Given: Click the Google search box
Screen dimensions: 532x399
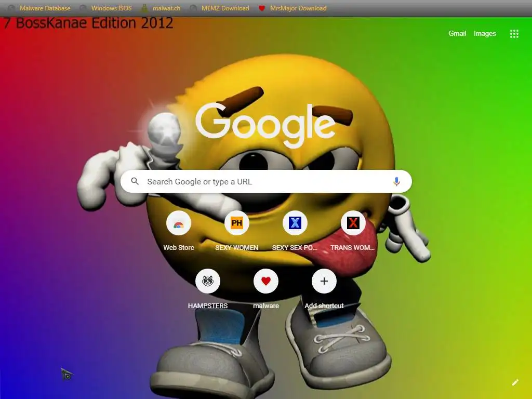Looking at the screenshot, I should 266,181.
